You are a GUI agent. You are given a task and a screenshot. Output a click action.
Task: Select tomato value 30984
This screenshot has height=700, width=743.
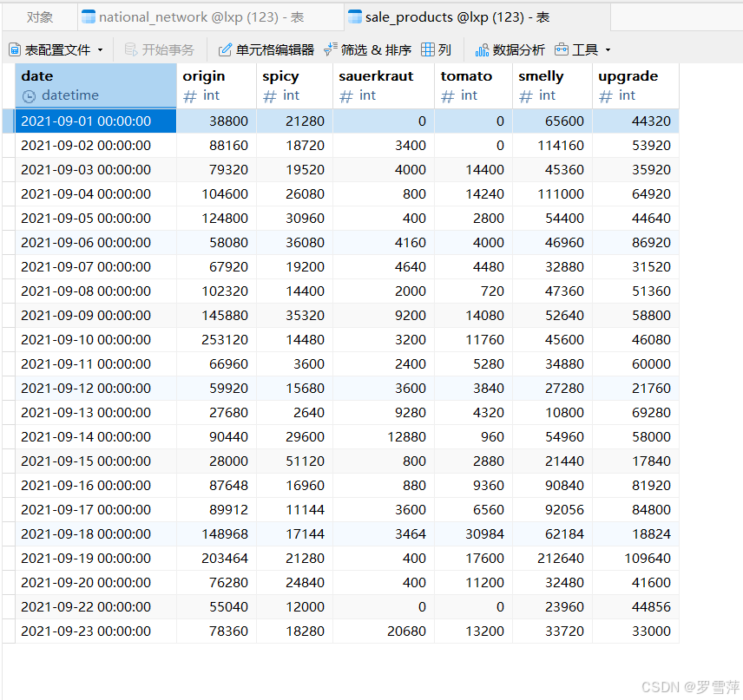click(473, 533)
